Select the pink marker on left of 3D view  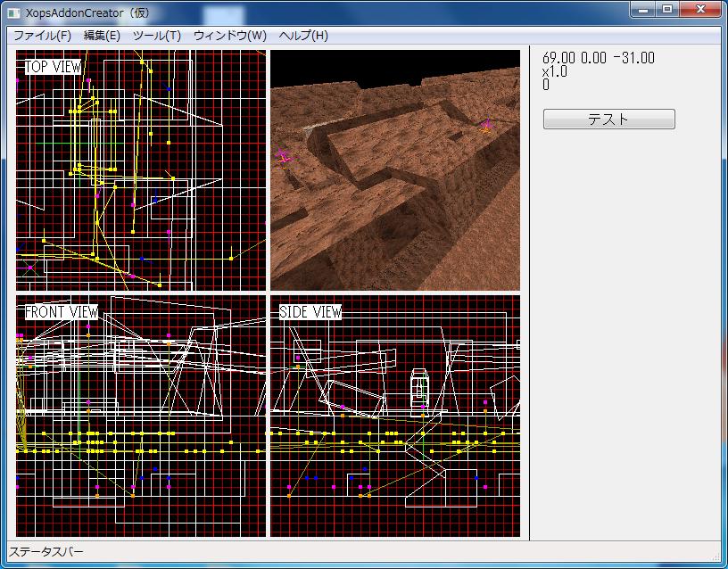coord(283,158)
